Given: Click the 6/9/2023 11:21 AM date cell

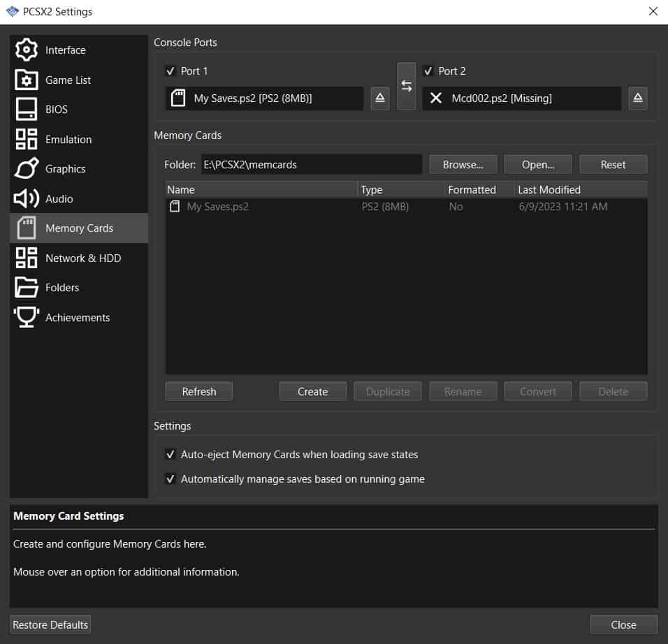Looking at the screenshot, I should [562, 207].
